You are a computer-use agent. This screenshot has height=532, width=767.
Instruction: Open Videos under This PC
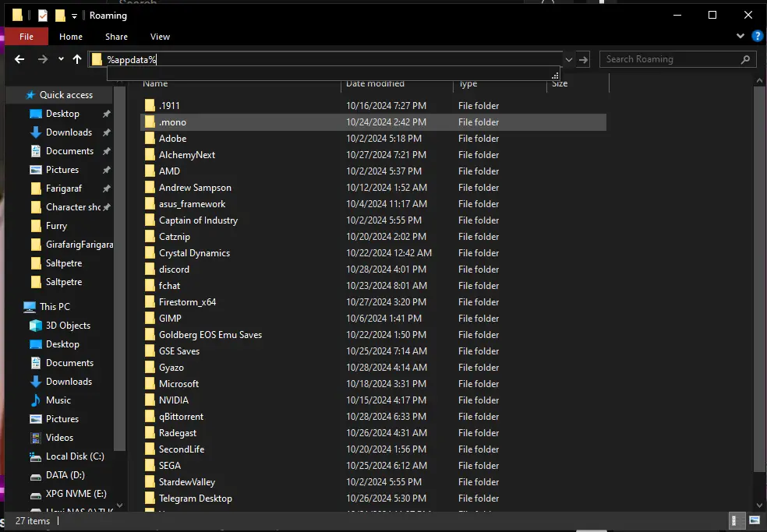click(x=60, y=438)
